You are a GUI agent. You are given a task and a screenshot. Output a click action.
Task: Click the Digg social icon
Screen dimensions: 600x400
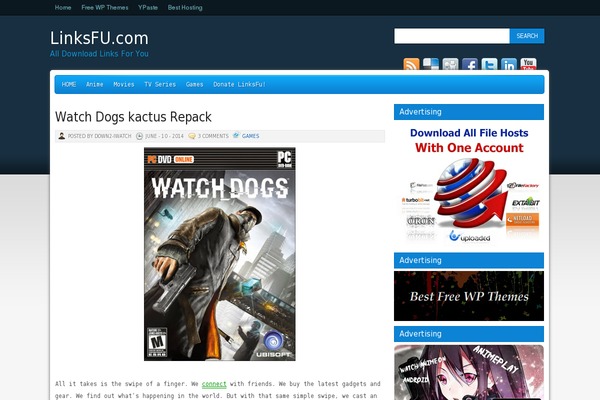point(450,64)
